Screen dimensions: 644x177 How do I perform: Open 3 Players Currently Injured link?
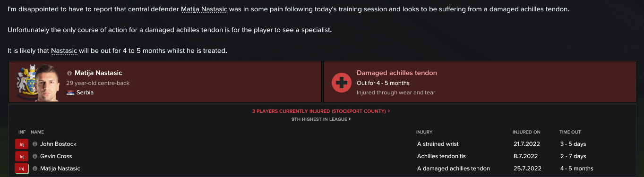coord(321,111)
